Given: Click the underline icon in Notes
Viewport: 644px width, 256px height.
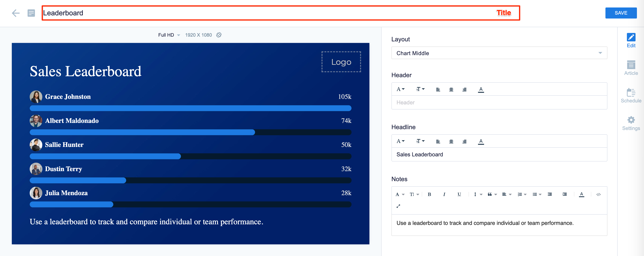Looking at the screenshot, I should coord(459,194).
